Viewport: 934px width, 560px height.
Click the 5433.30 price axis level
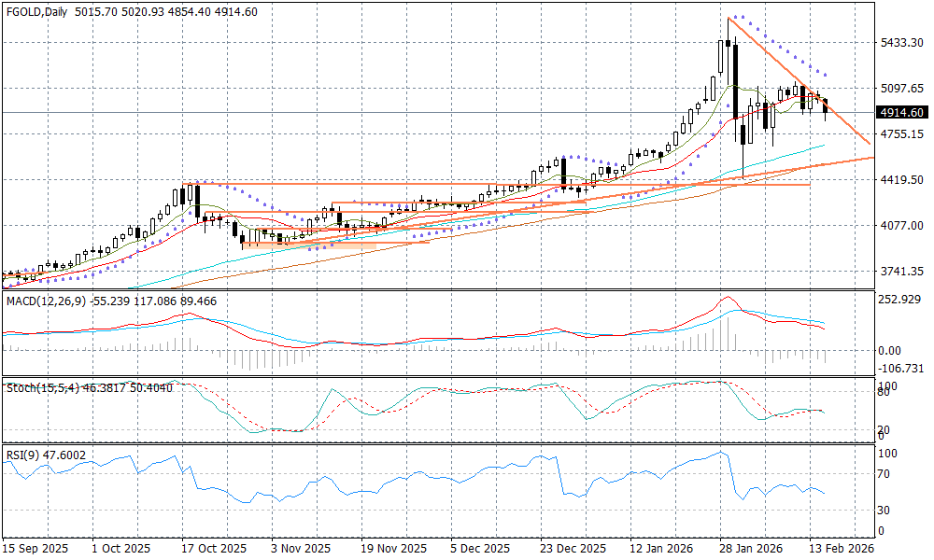(x=901, y=43)
